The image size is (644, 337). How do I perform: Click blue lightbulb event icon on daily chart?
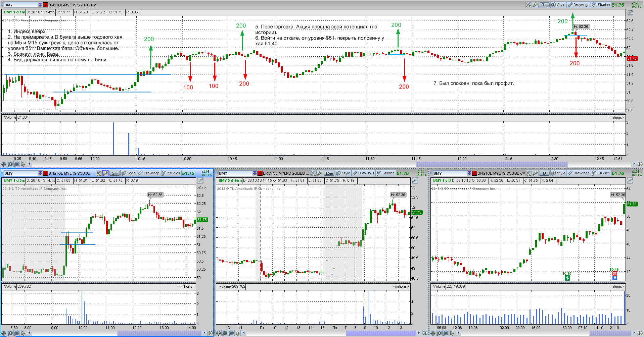pyautogui.click(x=614, y=278)
